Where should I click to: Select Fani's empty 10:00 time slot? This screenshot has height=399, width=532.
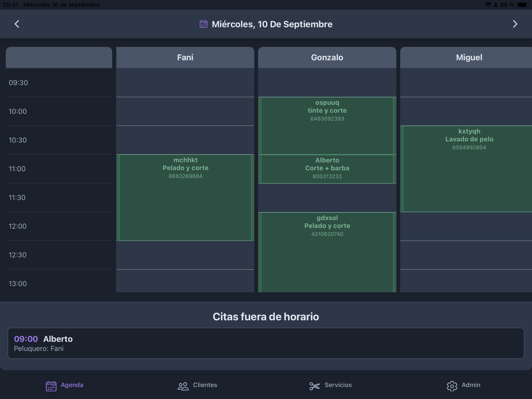(x=185, y=111)
